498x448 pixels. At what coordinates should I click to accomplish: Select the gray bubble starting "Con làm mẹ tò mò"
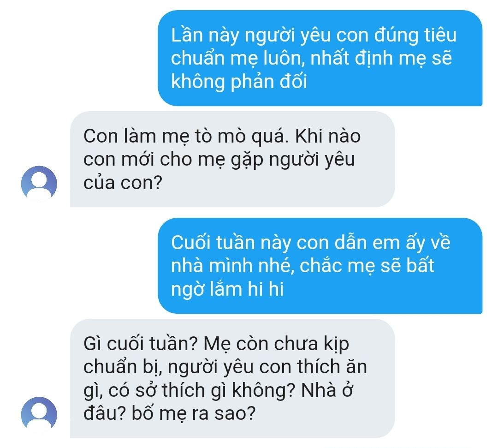232,159
